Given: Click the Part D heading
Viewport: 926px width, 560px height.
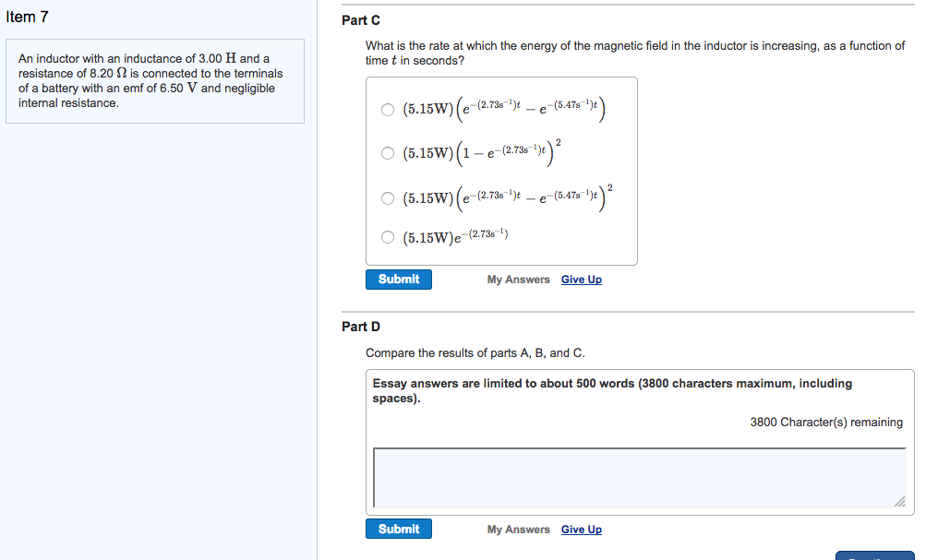Looking at the screenshot, I should [360, 327].
